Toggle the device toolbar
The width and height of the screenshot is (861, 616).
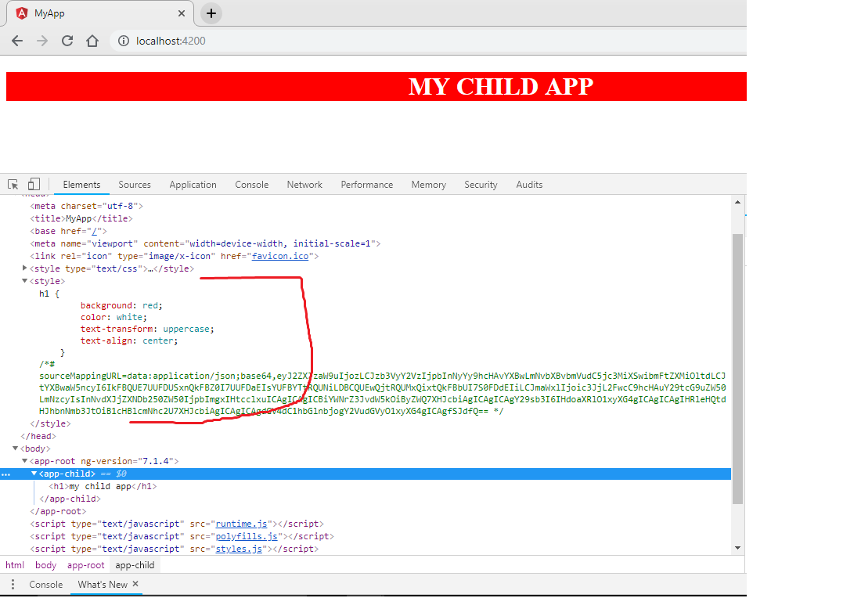pyautogui.click(x=34, y=184)
